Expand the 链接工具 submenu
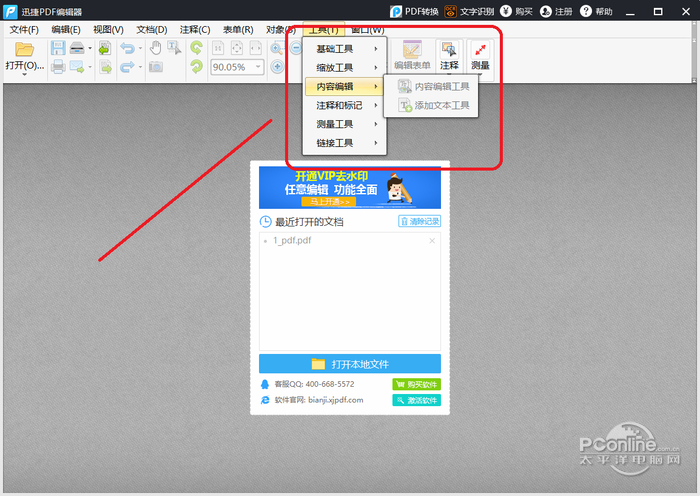 pyautogui.click(x=344, y=143)
